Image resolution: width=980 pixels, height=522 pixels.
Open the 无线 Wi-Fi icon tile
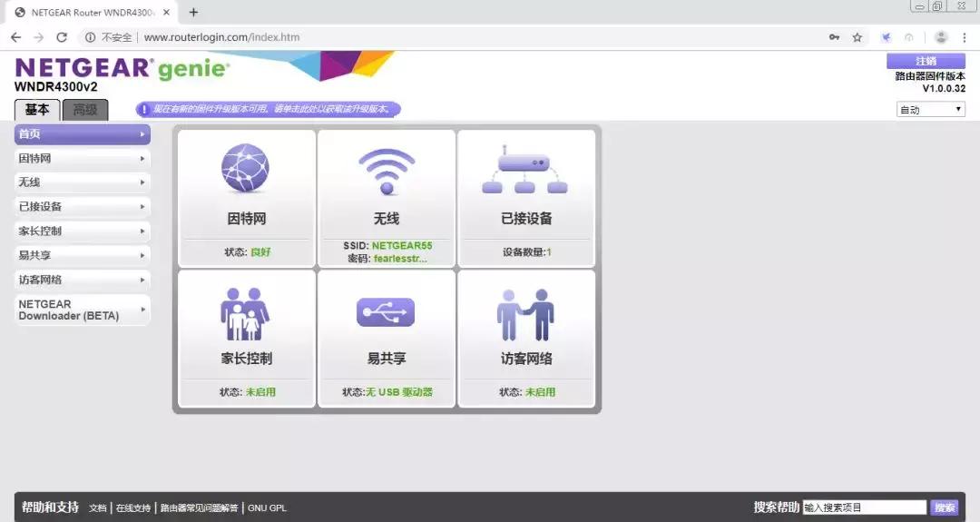pyautogui.click(x=387, y=198)
